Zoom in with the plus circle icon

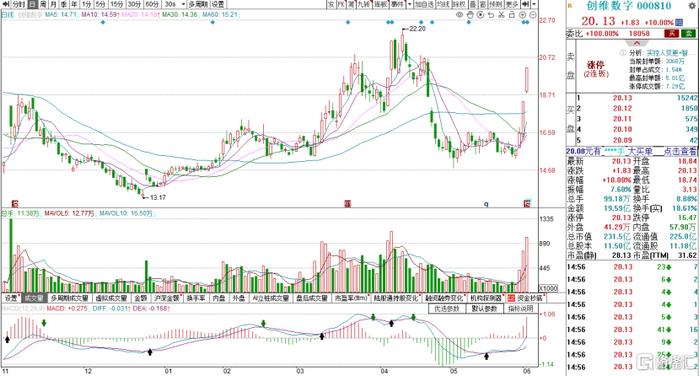tap(522, 15)
